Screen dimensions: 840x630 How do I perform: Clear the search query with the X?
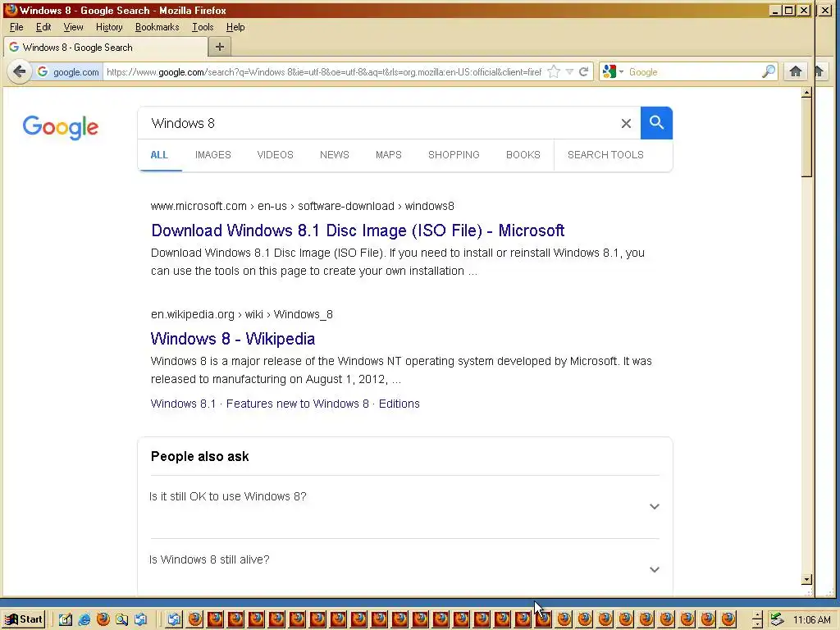(x=626, y=123)
